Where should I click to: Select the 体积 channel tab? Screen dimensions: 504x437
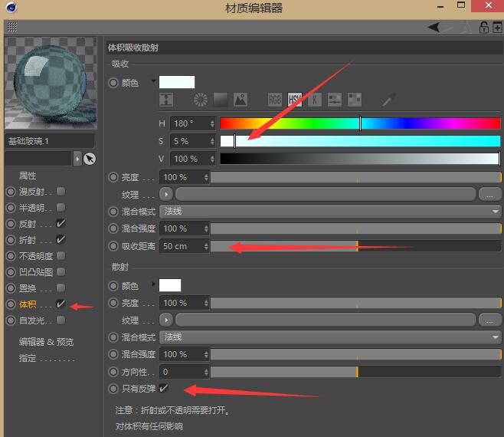pyautogui.click(x=28, y=304)
